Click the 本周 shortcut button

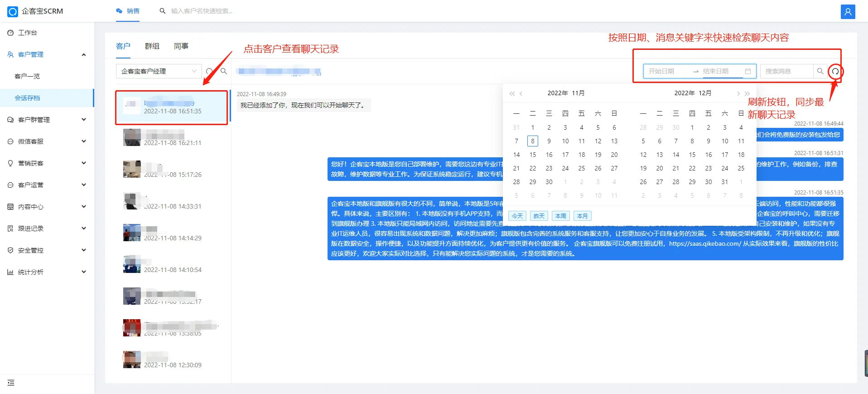(561, 216)
